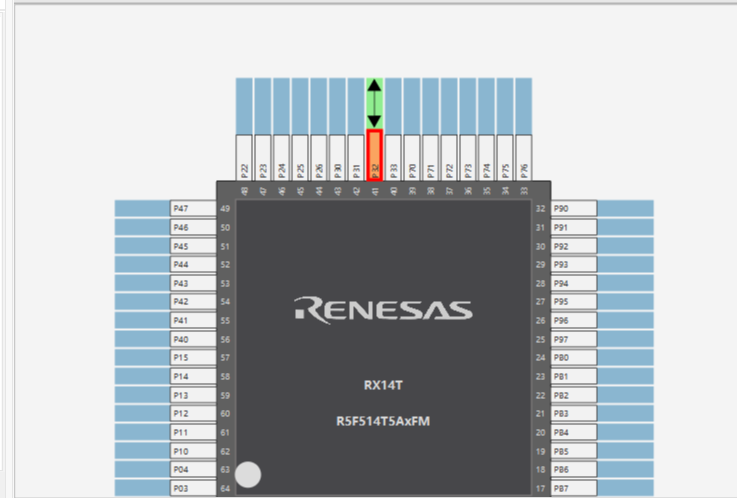737x498 pixels.
Task: Select pin P23 on the chip
Action: click(x=263, y=158)
